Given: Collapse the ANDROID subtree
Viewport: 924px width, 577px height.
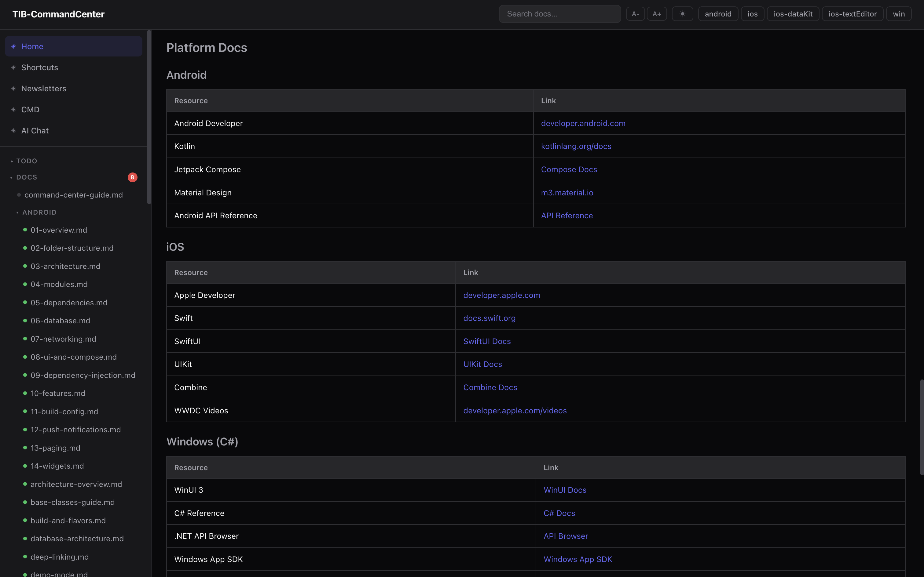Looking at the screenshot, I should (x=17, y=212).
